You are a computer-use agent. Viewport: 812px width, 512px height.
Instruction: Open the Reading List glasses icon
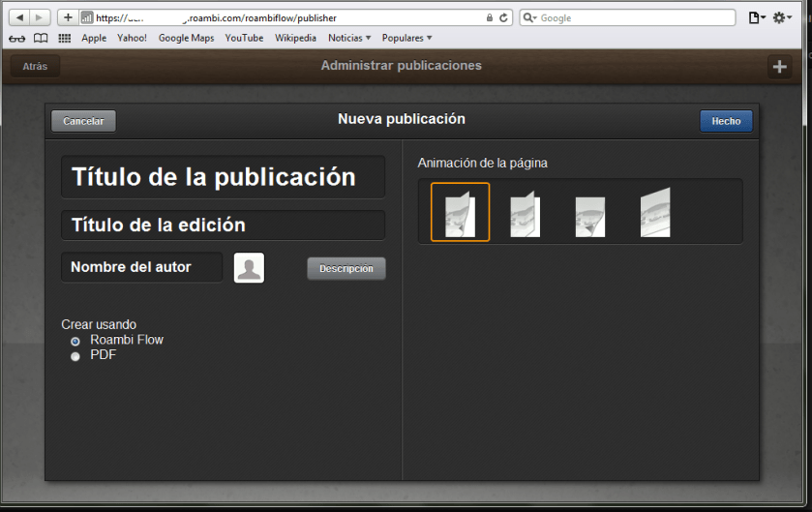(16, 39)
